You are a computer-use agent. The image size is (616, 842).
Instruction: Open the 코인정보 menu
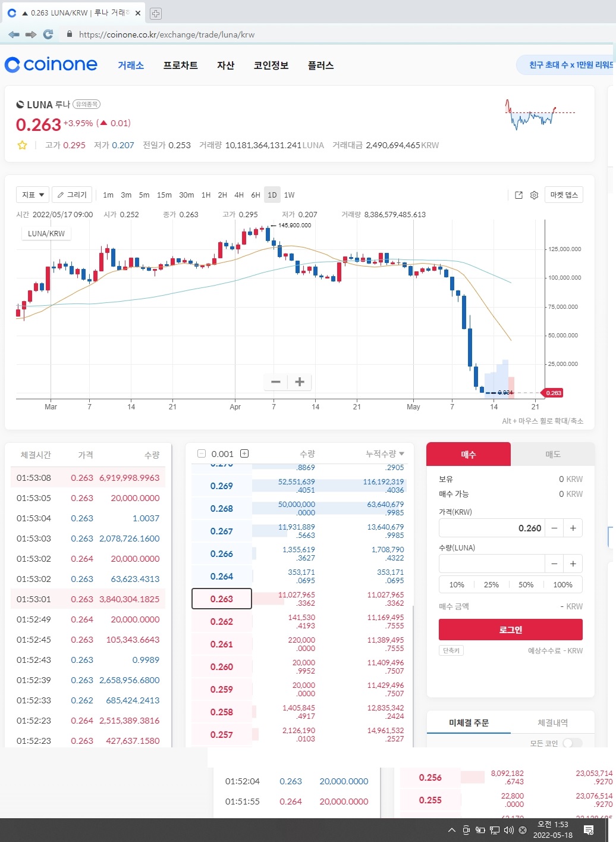point(271,65)
